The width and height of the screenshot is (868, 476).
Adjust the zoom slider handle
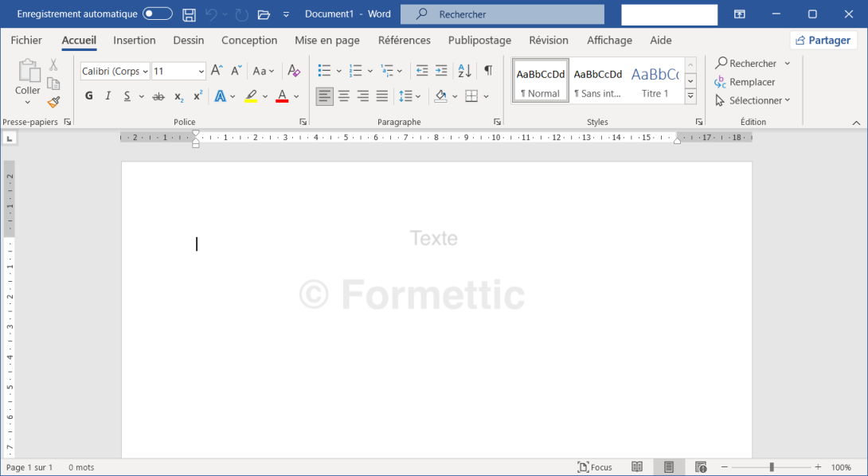click(772, 467)
